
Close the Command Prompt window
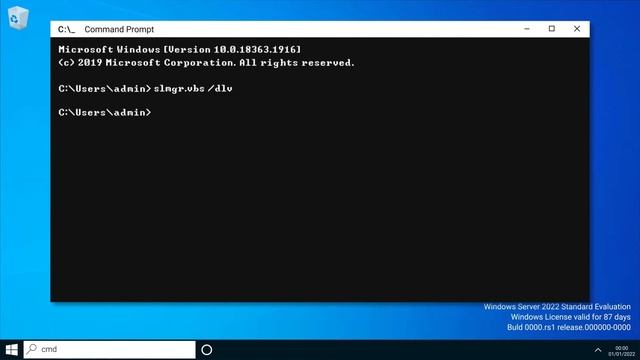pos(577,29)
